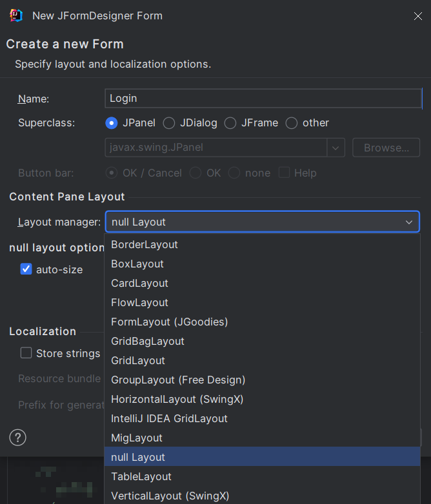Select FormLayout (JGoodies) option
This screenshot has width=431, height=504.
pyautogui.click(x=169, y=322)
